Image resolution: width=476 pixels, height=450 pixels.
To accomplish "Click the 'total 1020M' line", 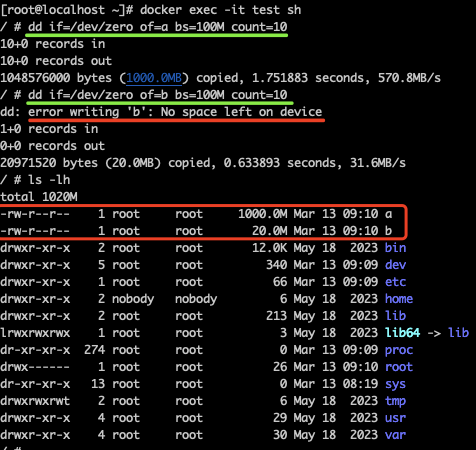I will 39,197.
